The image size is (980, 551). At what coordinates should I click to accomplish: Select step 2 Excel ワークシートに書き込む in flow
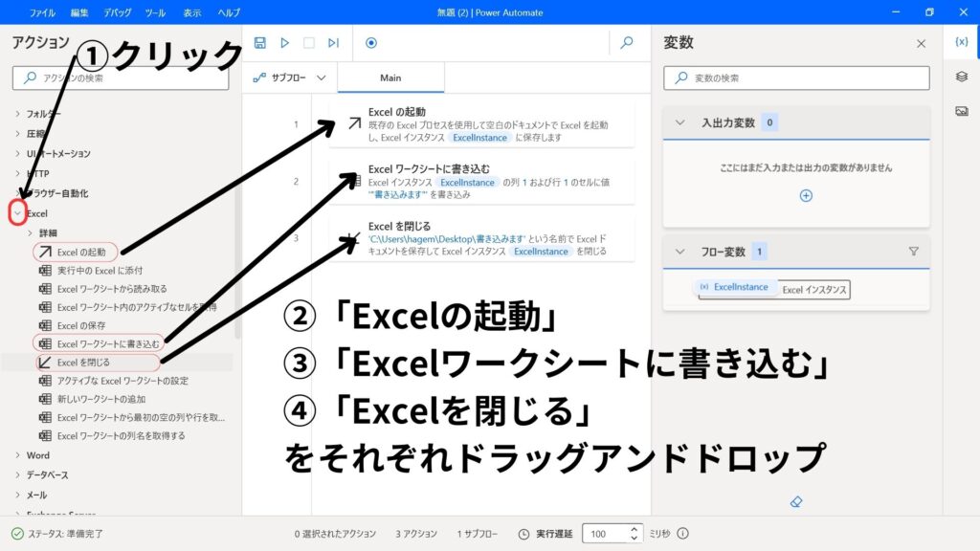tap(481, 182)
